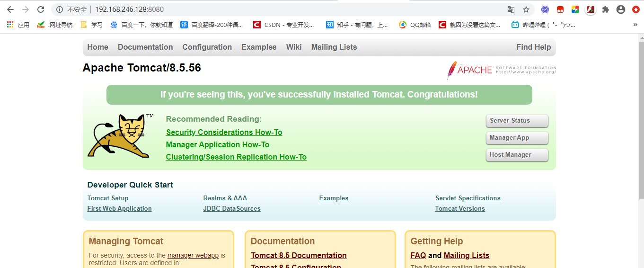
Task: Open the apps grid bookmark
Action: pos(18,25)
